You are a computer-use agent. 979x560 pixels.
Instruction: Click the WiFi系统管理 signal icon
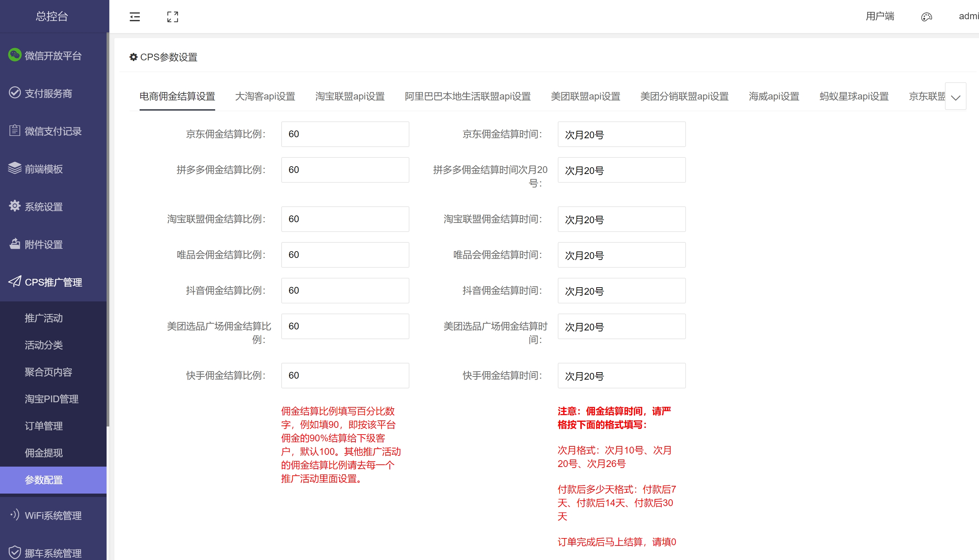[x=15, y=515]
